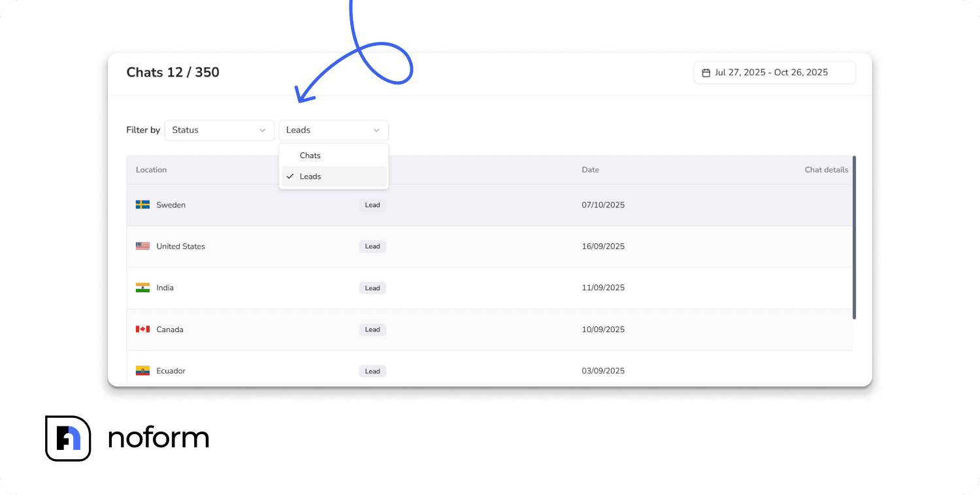Click the chevron on the Status dropdown
Screen dimensions: 980x495
click(263, 130)
